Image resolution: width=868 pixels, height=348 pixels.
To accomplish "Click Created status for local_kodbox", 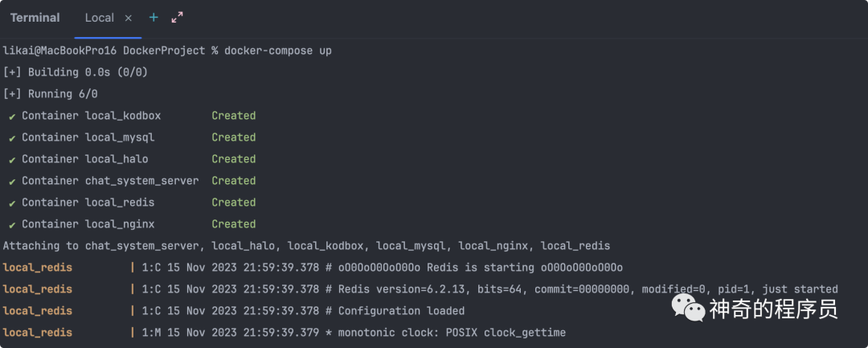I will pos(234,116).
